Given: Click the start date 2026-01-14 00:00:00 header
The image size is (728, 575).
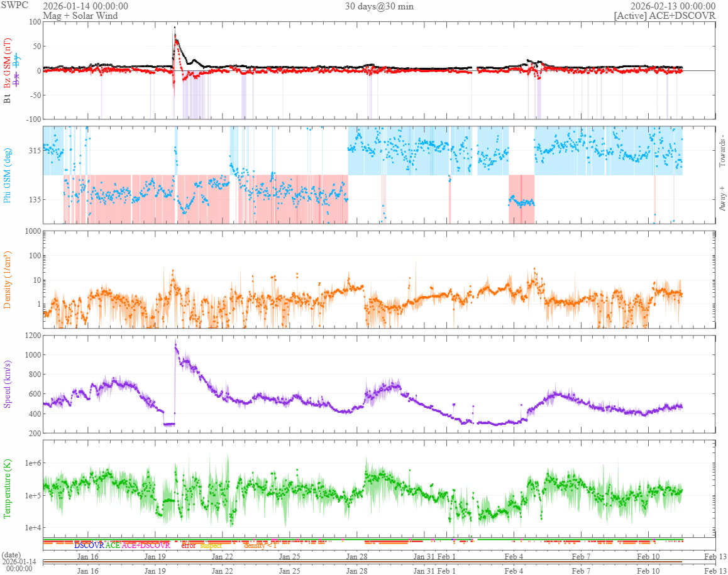Looking at the screenshot, I should pos(85,6).
